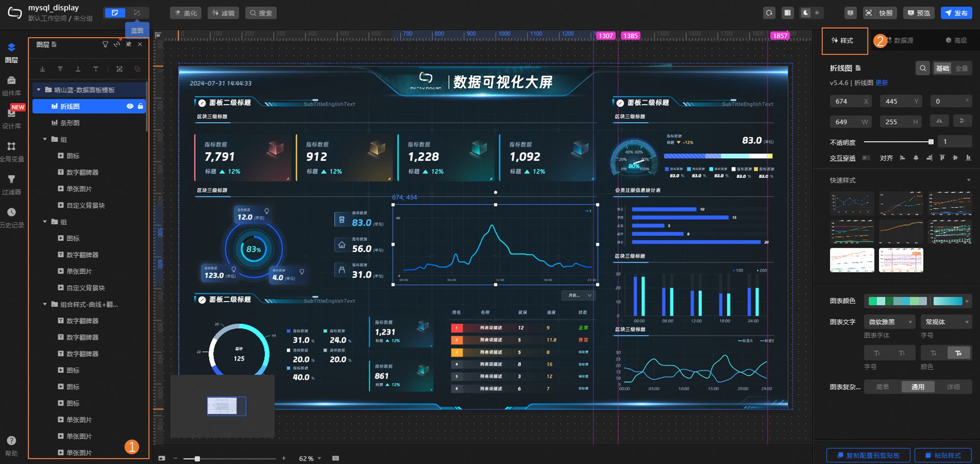The width and height of the screenshot is (980, 464).
Task: Open 微软雅黑 font dropdown
Action: click(890, 322)
